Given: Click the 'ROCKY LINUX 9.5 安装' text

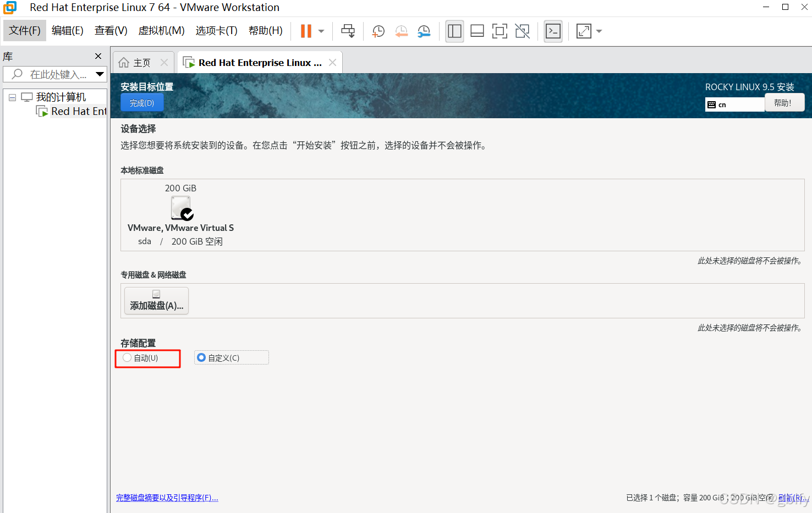Looking at the screenshot, I should (750, 87).
